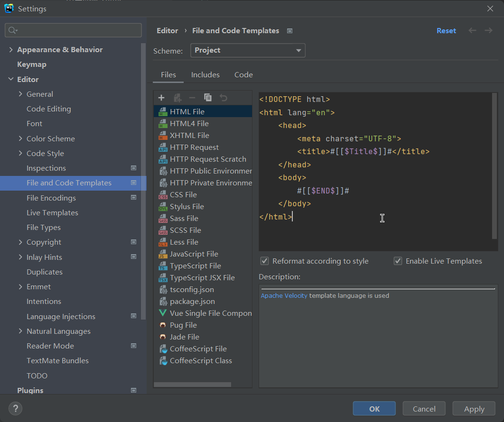Remove the HTML File template with minus icon
Viewport: 504px width, 422px height.
(x=192, y=97)
